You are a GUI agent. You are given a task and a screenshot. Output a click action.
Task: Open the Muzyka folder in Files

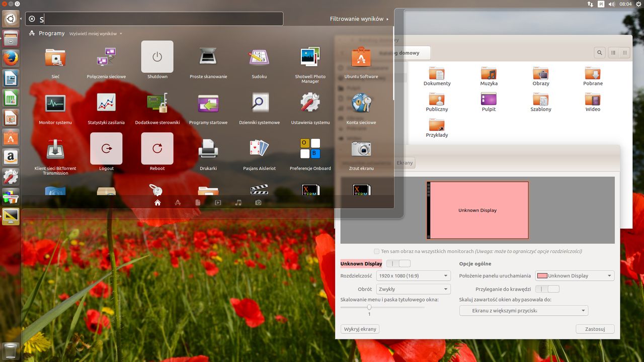489,76
